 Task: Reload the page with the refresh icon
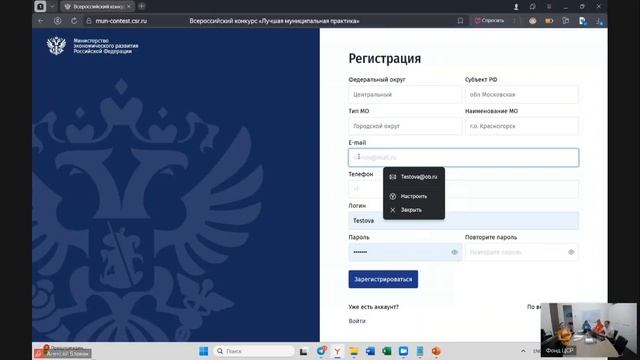tap(74, 20)
